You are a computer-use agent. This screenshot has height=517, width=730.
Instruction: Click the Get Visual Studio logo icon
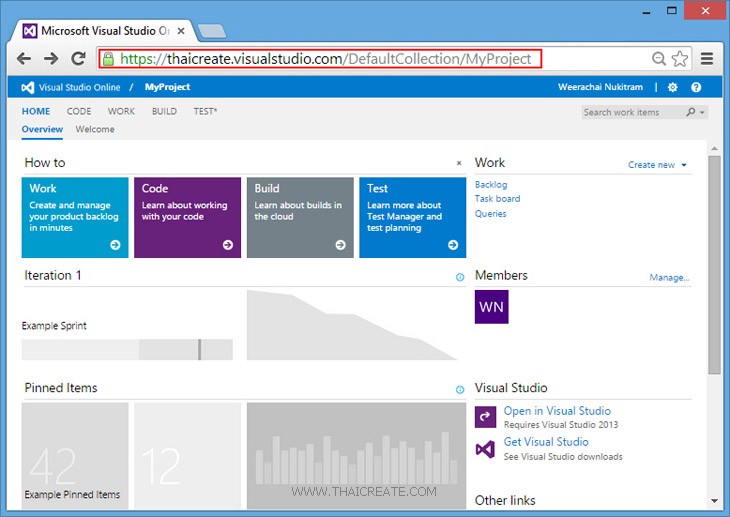485,449
